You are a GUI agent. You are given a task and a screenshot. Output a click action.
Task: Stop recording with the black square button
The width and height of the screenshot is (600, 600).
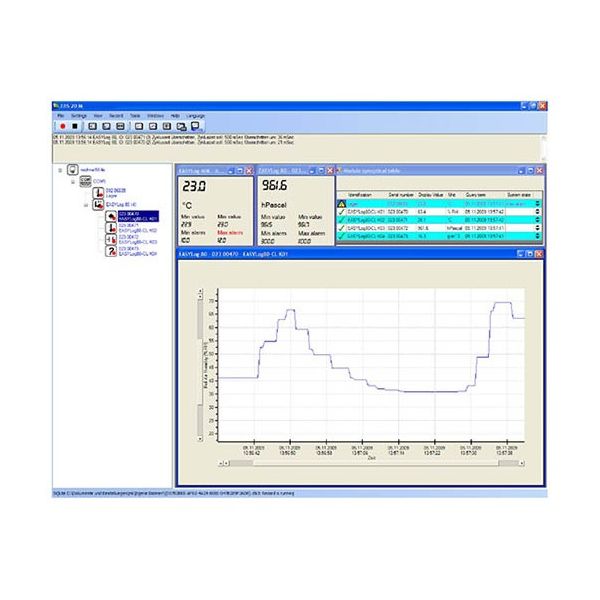pyautogui.click(x=75, y=126)
